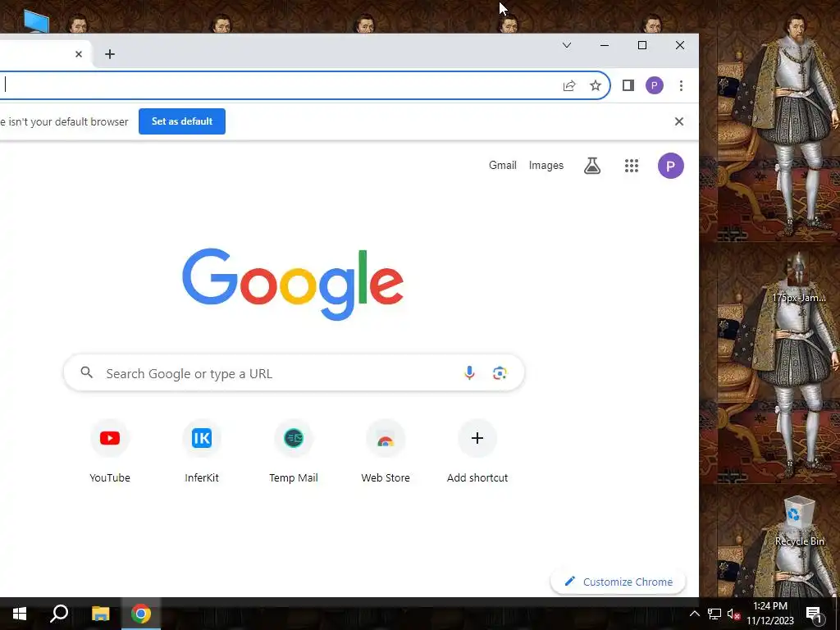840x630 pixels.
Task: Open the Google apps grid
Action: tap(632, 166)
